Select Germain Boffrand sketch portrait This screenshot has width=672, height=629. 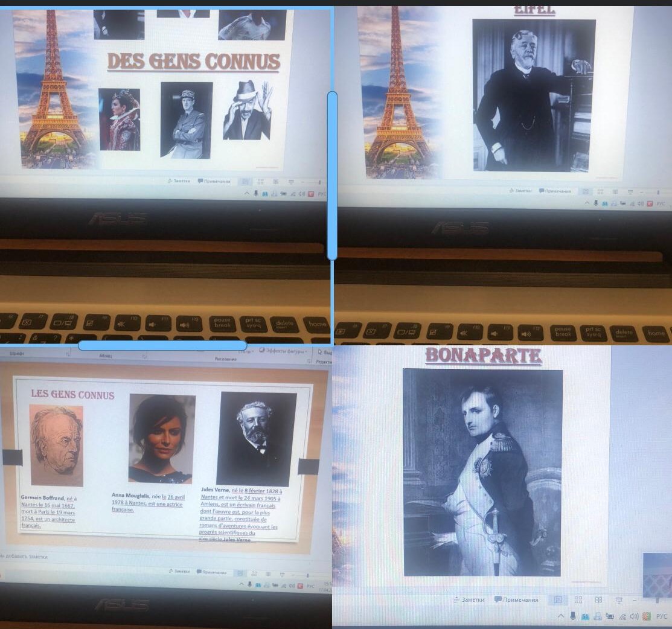(x=56, y=445)
